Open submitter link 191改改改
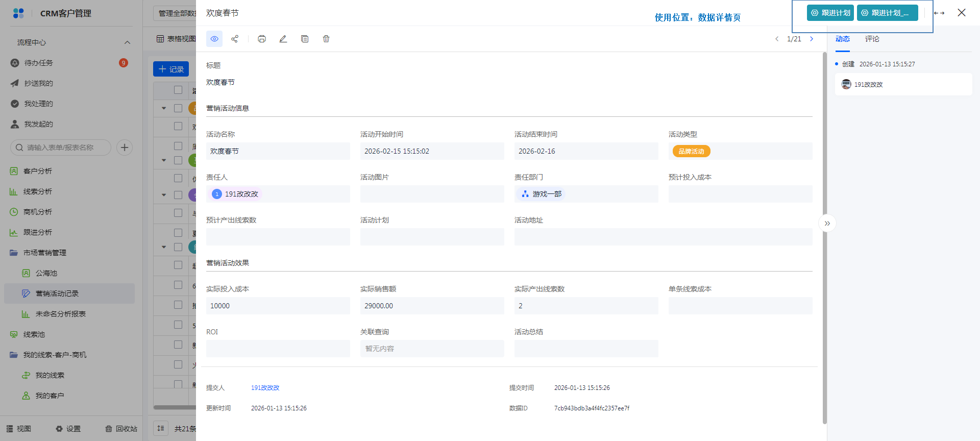This screenshot has width=980, height=441. tap(265, 388)
